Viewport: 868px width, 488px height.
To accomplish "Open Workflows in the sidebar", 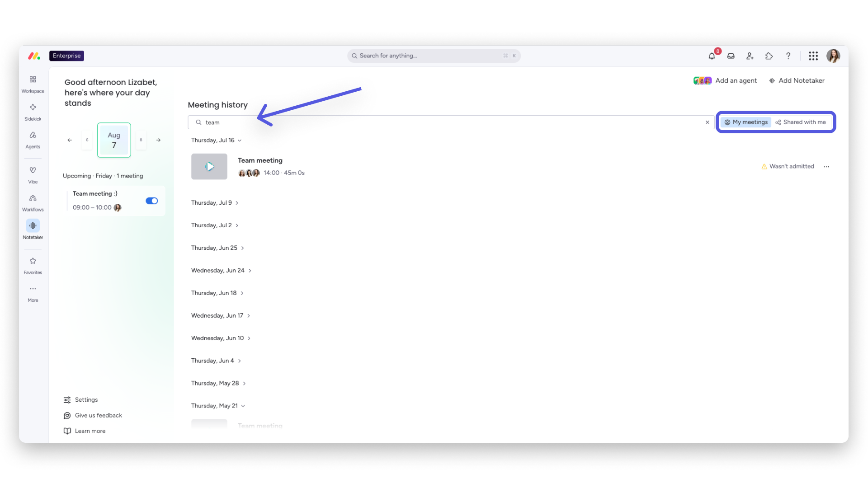I will pyautogui.click(x=33, y=202).
